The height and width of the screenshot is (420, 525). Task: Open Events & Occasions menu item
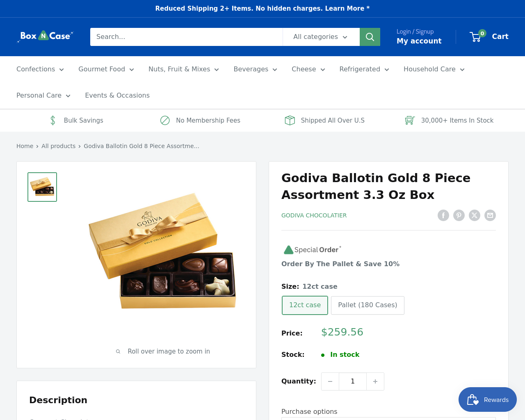pos(117,96)
